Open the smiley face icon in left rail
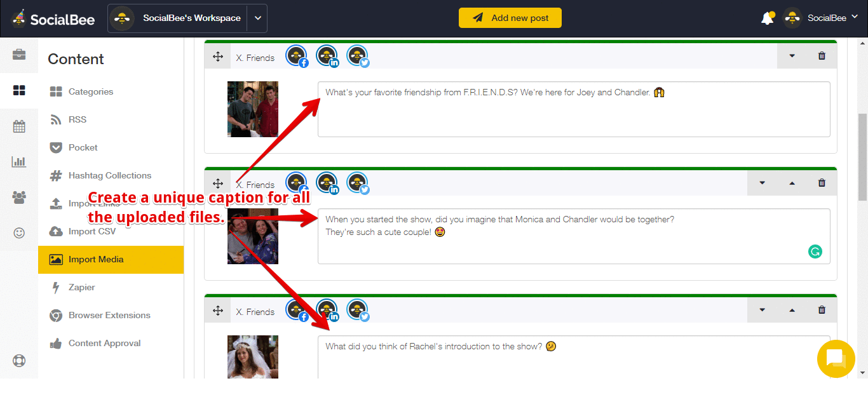The image size is (868, 416). 19,233
